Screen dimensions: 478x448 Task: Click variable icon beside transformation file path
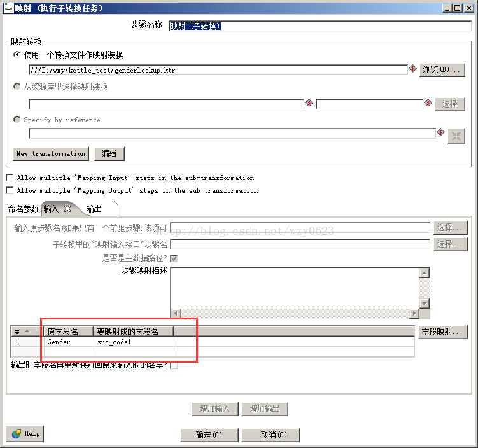pos(413,69)
